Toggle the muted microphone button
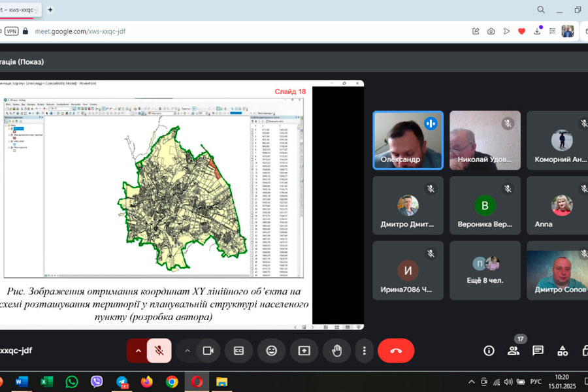 159,351
